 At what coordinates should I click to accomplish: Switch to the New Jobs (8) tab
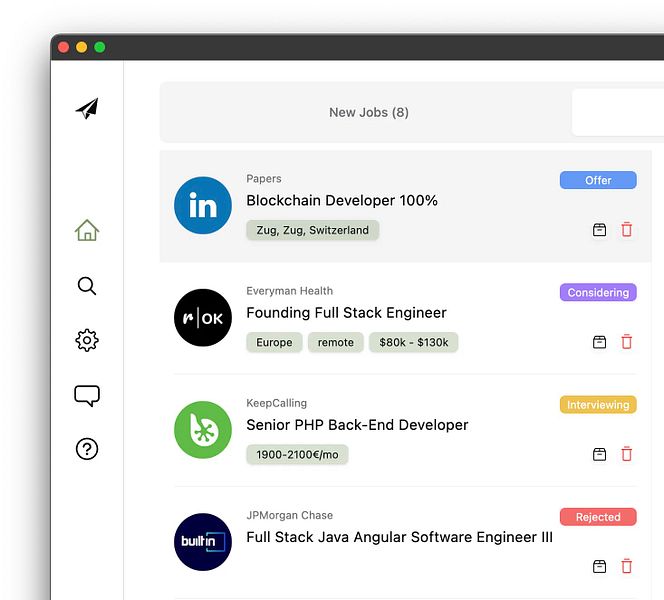[368, 112]
